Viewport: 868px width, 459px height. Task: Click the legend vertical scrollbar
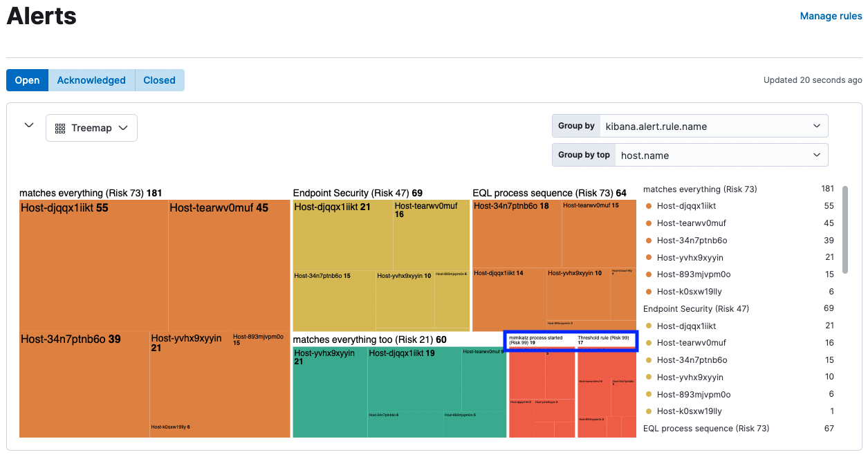845,230
